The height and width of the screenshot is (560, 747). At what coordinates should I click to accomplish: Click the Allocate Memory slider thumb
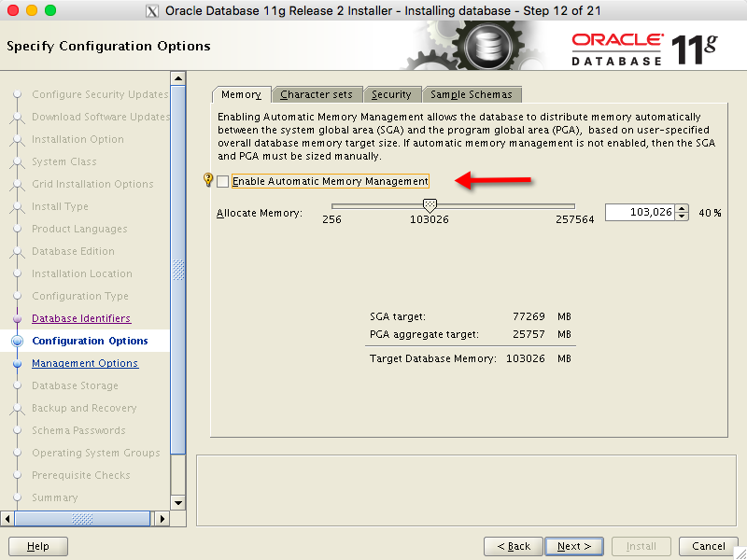tap(430, 205)
